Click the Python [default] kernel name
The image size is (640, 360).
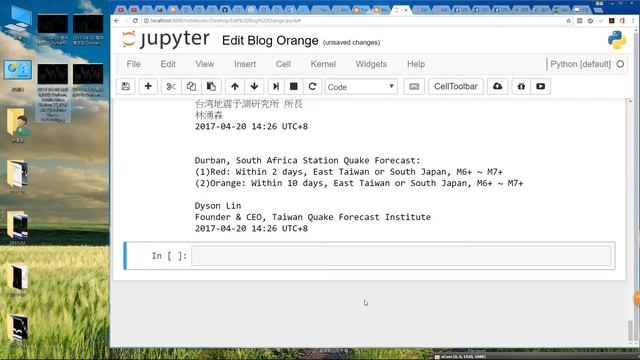point(580,64)
